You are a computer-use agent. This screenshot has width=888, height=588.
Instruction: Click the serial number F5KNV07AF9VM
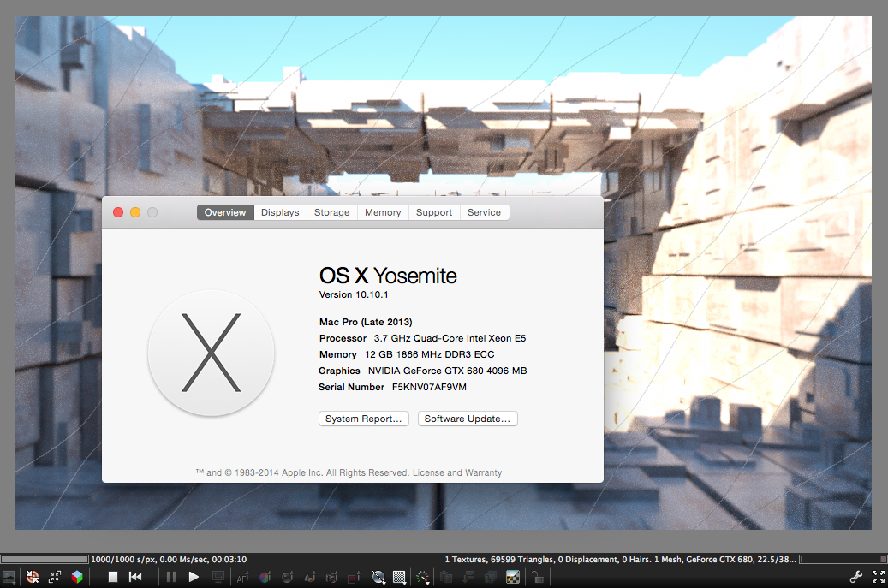[x=429, y=387]
